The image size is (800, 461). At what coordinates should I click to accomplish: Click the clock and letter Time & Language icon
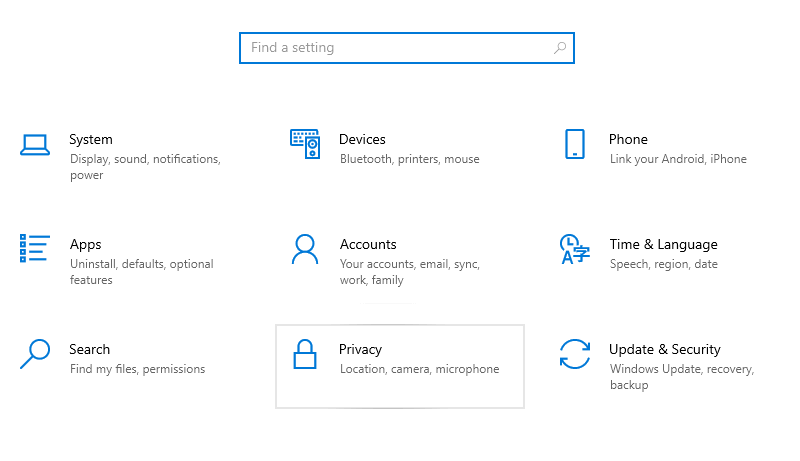pyautogui.click(x=574, y=249)
